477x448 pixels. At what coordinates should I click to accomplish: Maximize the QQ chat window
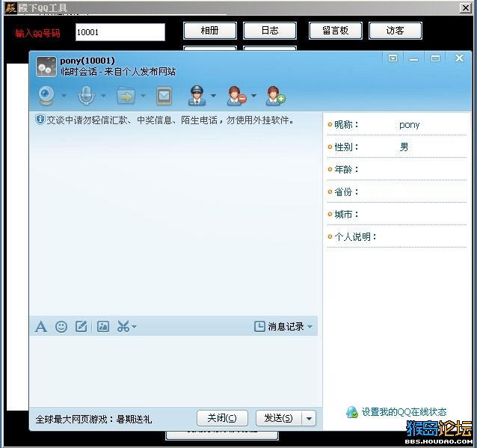435,58
